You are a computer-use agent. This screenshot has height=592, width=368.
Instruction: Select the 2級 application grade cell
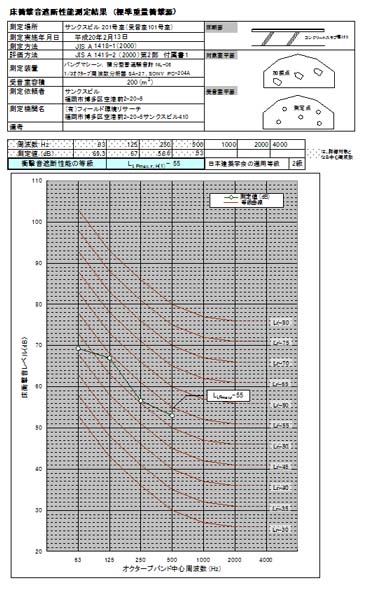point(297,163)
